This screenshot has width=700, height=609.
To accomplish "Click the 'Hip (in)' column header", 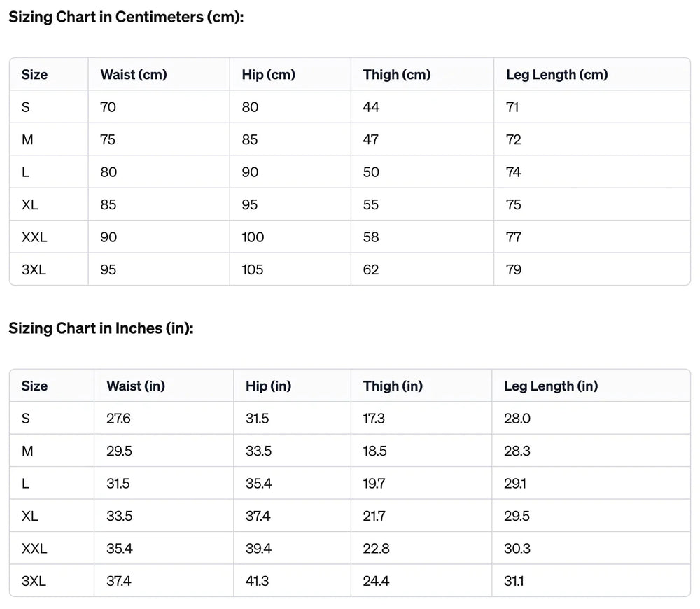I will [268, 386].
